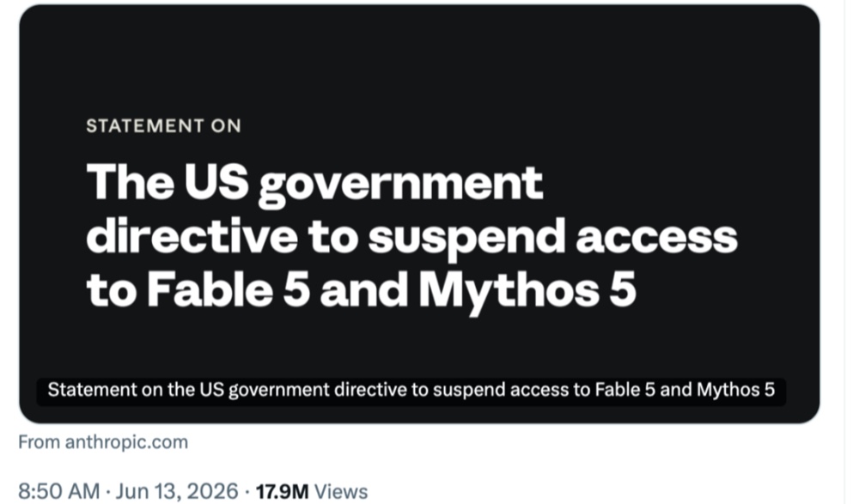Screen dimensions: 859x504
Task: Click the 'STATEMENT ON' label in the card
Action: coord(164,126)
